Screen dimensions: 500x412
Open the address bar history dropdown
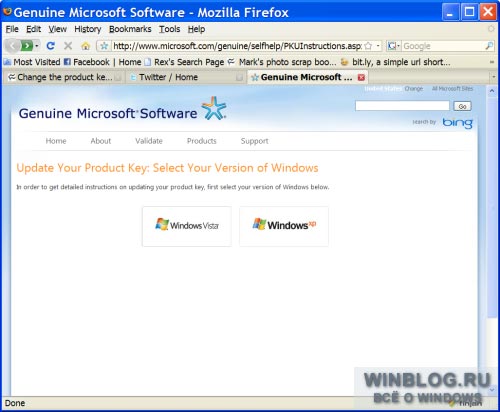click(378, 46)
